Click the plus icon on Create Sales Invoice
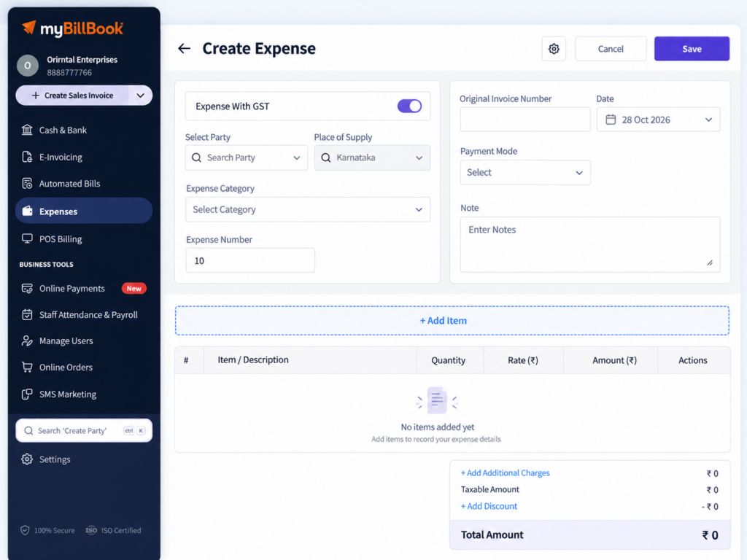This screenshot has height=560, width=747. 35,96
